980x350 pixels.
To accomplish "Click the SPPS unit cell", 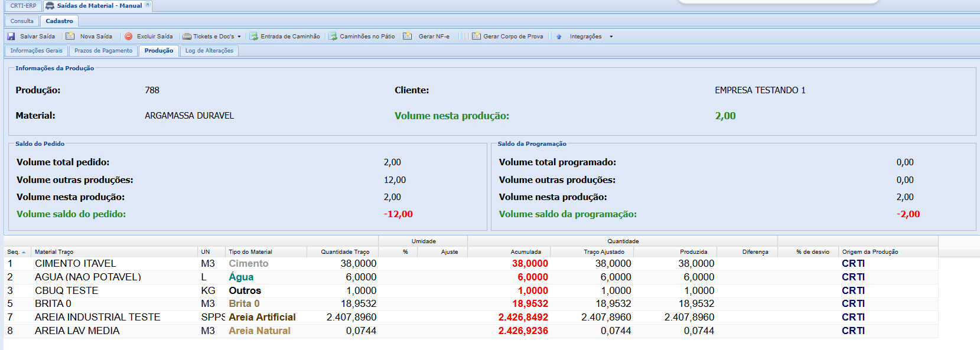I will [x=213, y=318].
